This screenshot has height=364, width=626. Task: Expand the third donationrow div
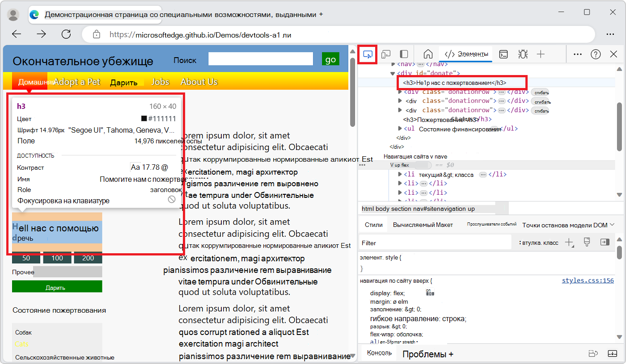point(400,110)
